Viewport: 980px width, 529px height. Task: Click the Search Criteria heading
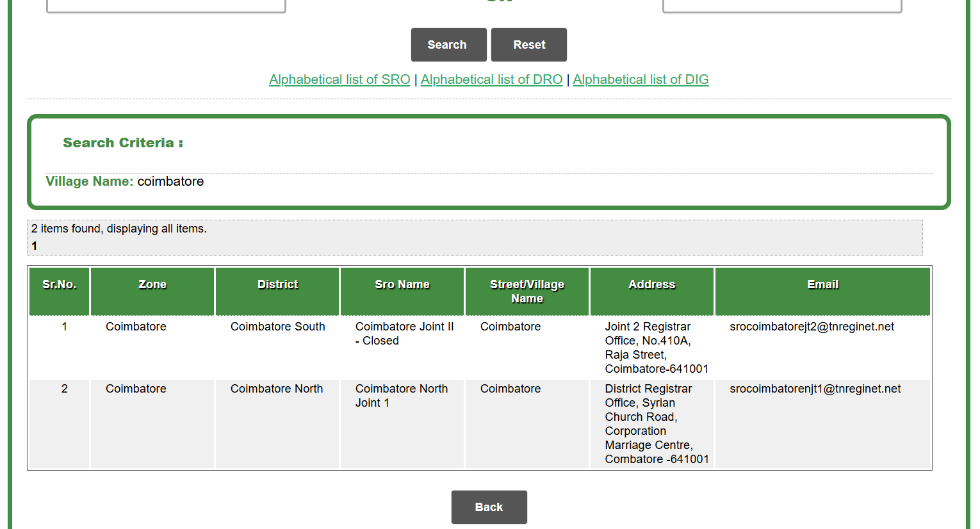click(123, 143)
